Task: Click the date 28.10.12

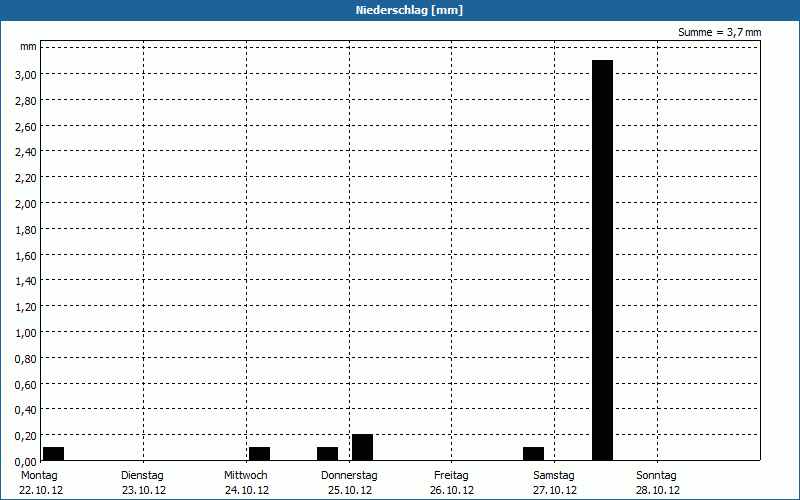Action: [x=658, y=491]
